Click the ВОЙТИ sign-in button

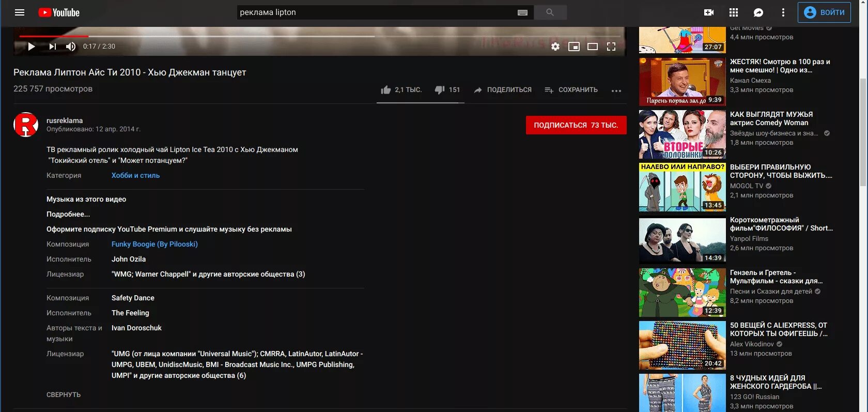click(824, 12)
